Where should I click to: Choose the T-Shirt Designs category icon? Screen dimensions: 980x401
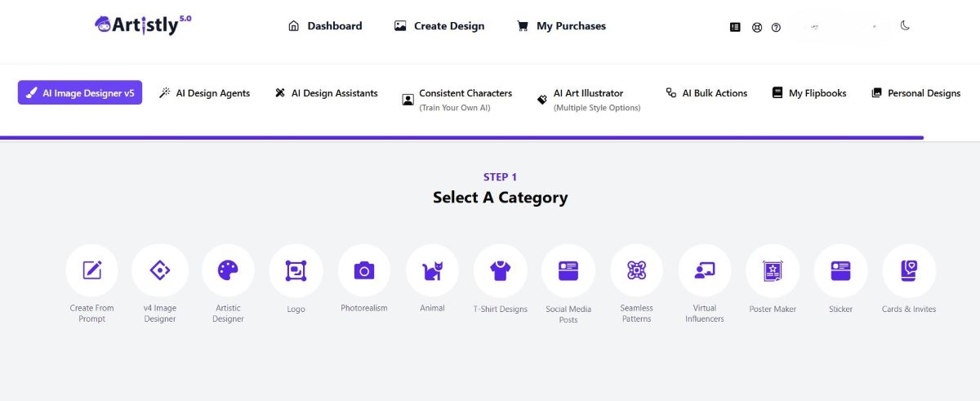point(501,270)
